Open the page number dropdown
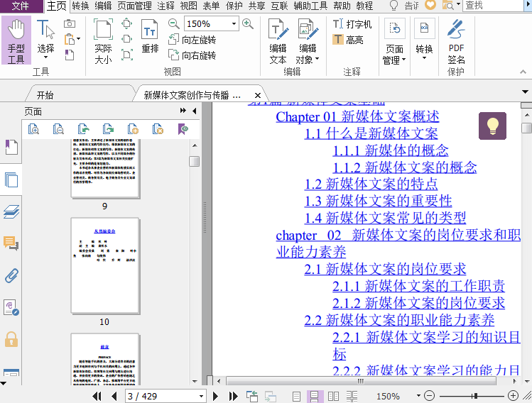The width and height of the screenshot is (532, 403). tap(201, 396)
